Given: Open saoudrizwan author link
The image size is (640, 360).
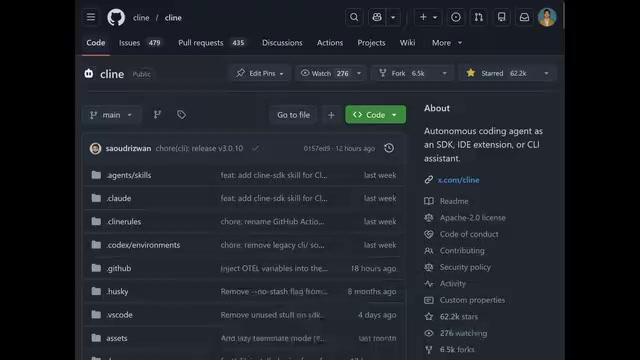Looking at the screenshot, I should pyautogui.click(x=128, y=148).
